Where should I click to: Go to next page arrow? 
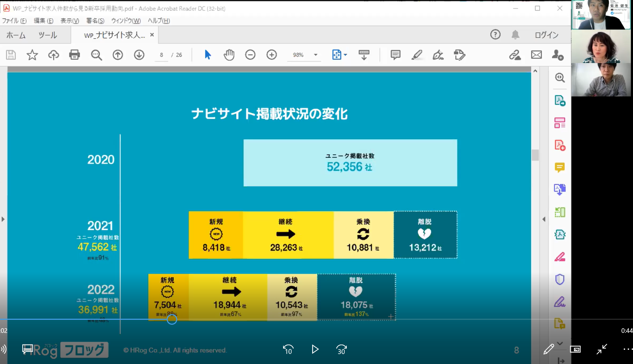[139, 55]
